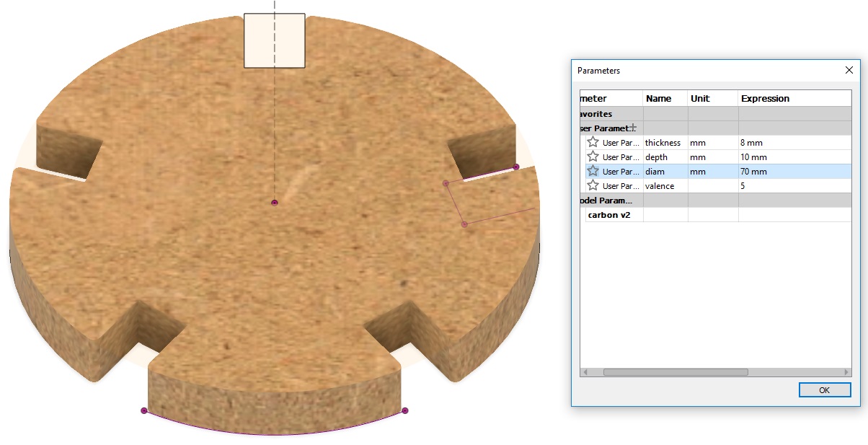This screenshot has width=868, height=445.
Task: Toggle favorite star for valence parameter
Action: [593, 185]
